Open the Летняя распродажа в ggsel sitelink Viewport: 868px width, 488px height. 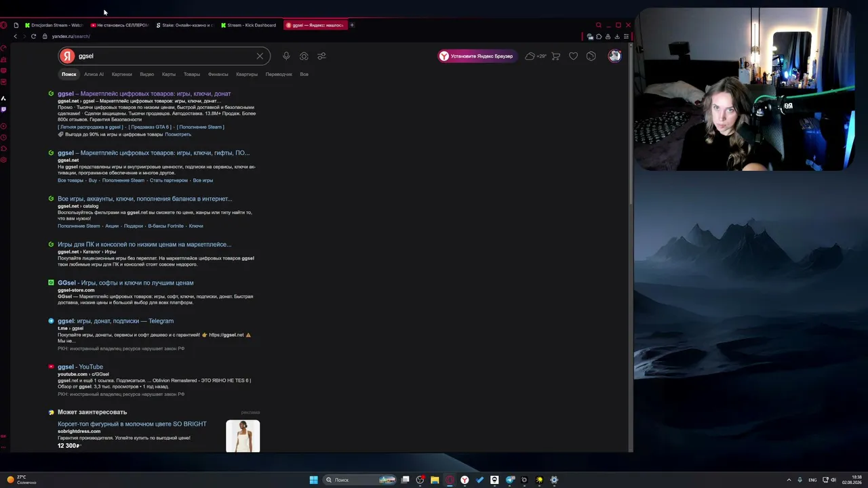click(x=90, y=127)
